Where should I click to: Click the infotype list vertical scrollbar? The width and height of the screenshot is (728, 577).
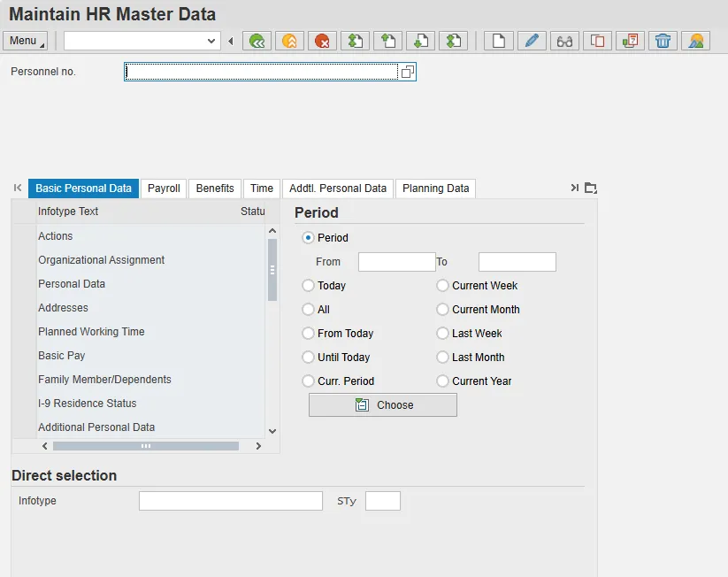coord(272,270)
